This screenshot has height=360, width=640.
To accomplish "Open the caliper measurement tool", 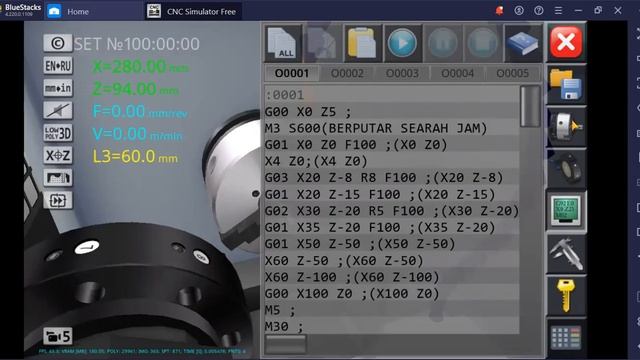I will click(566, 253).
